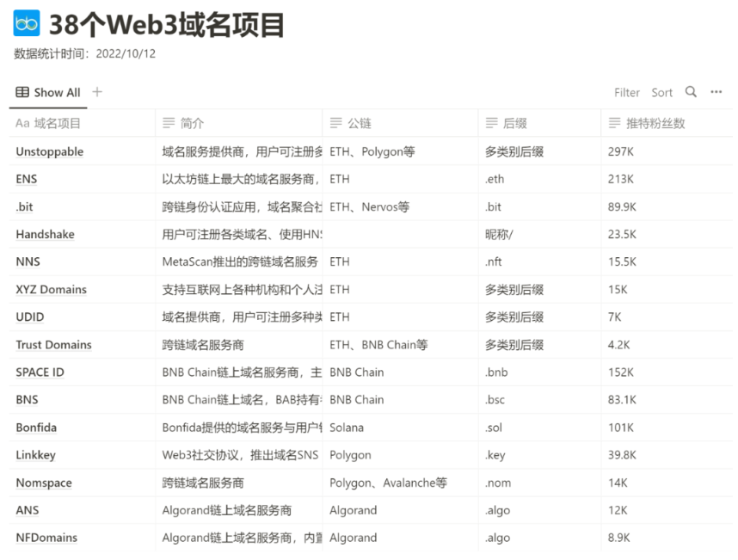
Task: Open the NFDomains project entry
Action: 46,538
